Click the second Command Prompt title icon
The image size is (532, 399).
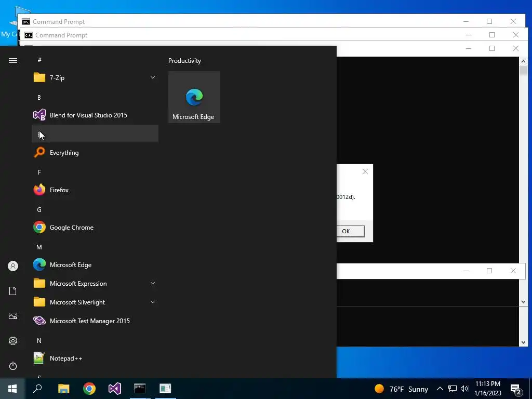pos(29,35)
